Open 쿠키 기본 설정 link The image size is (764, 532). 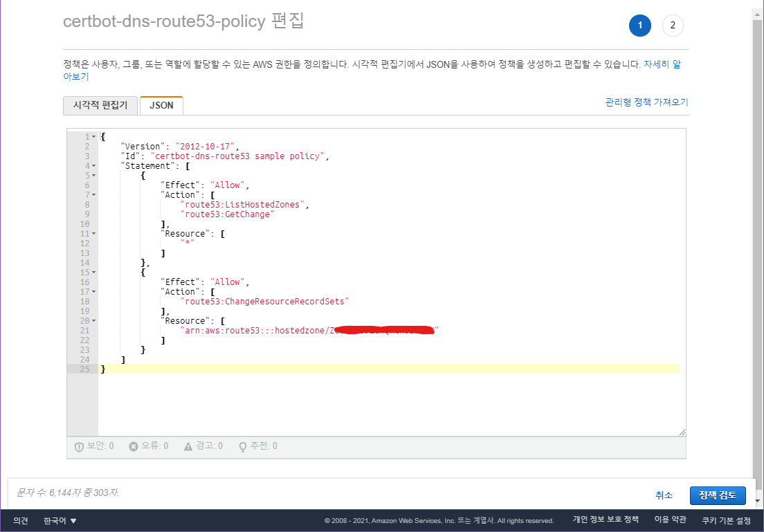726,520
